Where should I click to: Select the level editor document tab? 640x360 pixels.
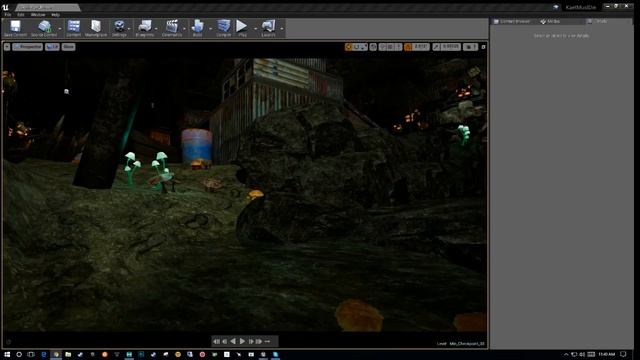[x=48, y=7]
